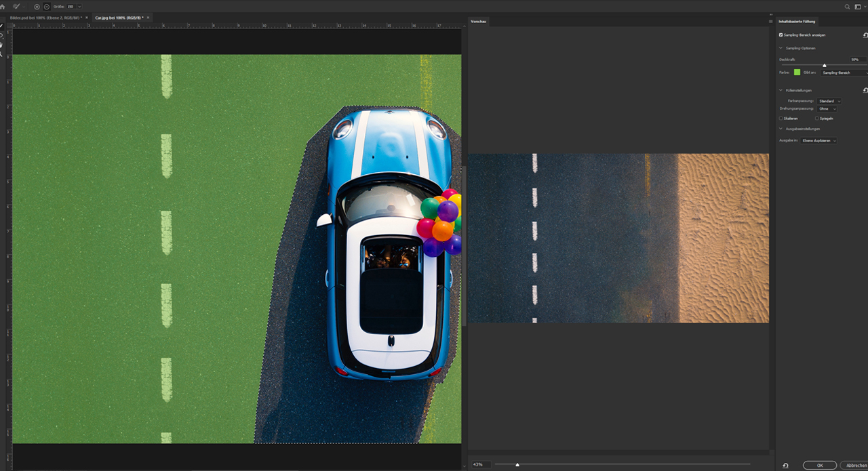Select the Lasso tool in the toolbar
This screenshot has height=471, width=868.
click(2, 35)
